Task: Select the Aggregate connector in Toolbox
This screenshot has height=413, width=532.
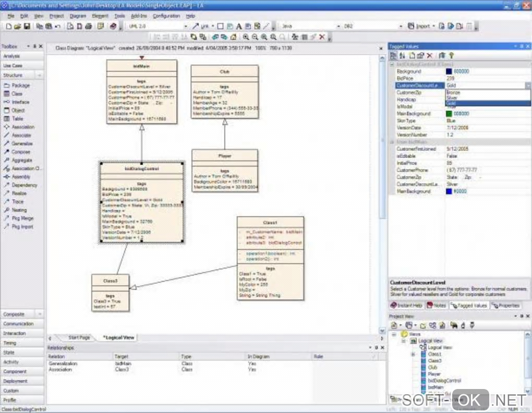Action: coord(18,160)
